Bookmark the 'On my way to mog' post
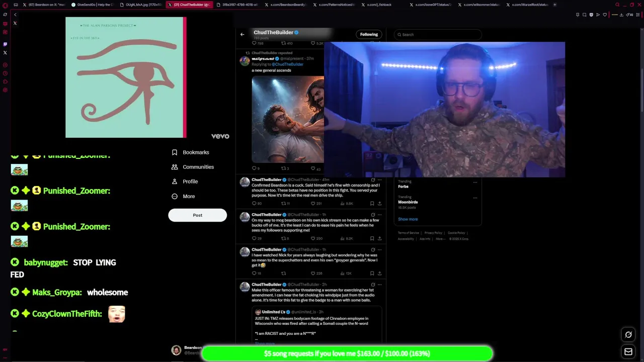 click(x=372, y=238)
